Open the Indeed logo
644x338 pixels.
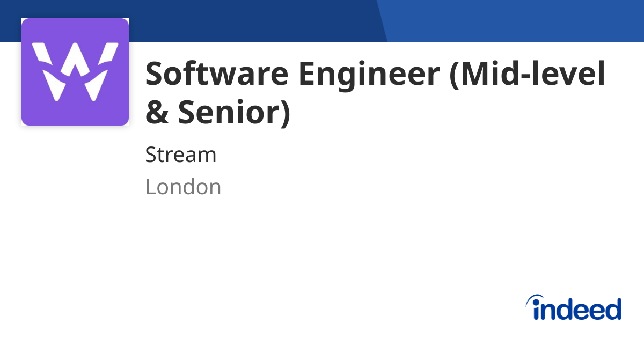(573, 307)
